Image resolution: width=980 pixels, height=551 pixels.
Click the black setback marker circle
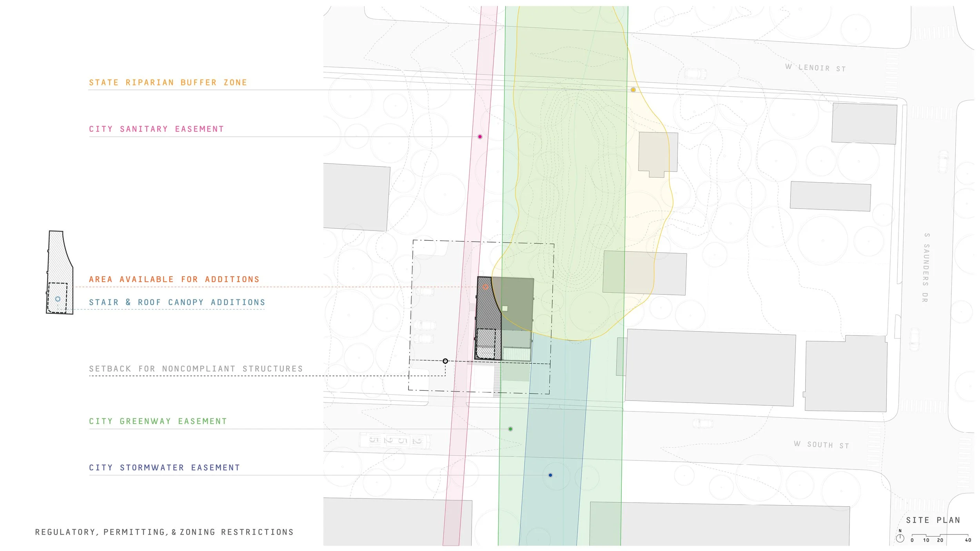tap(445, 361)
